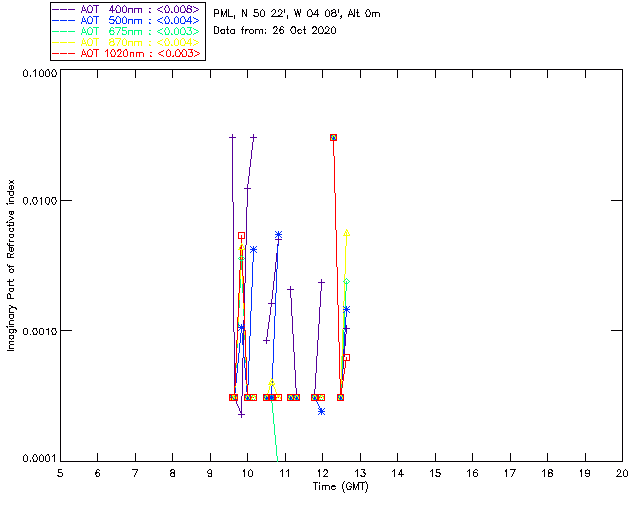Click the green diamond marker near 12.6 hours
This screenshot has width=640, height=512.
pos(347,282)
